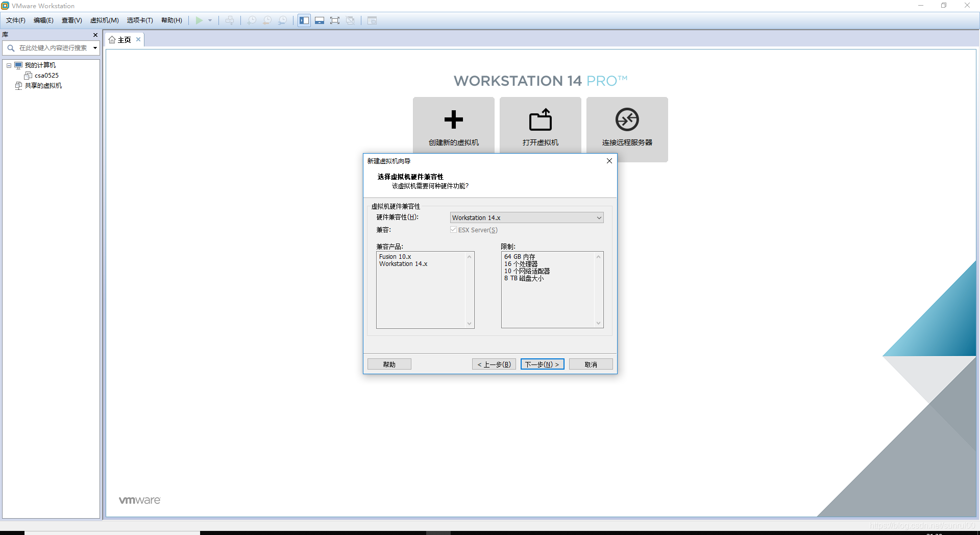Click the send Ctrl+Alt+Del toolbar icon
The height and width of the screenshot is (535, 980).
(x=230, y=20)
